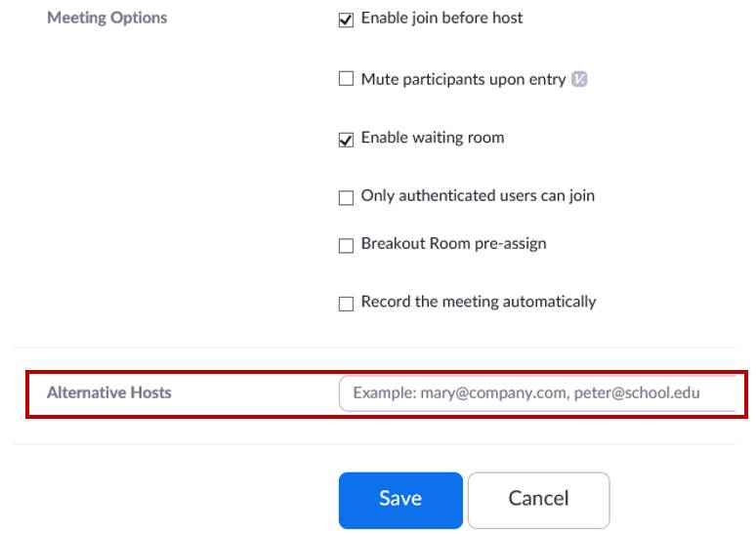756x534 pixels.
Task: Check the Only authenticated users can join box
Action: click(346, 198)
